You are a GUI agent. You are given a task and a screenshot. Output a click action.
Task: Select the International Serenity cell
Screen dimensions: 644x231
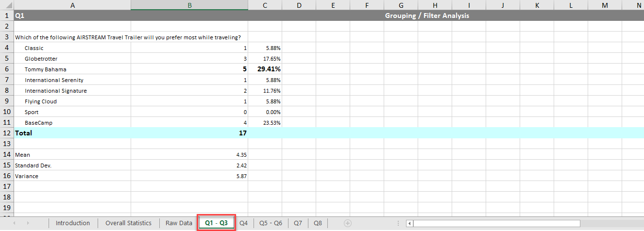(72, 80)
